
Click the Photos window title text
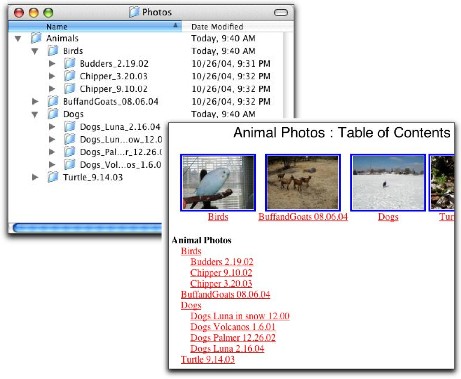(x=157, y=12)
